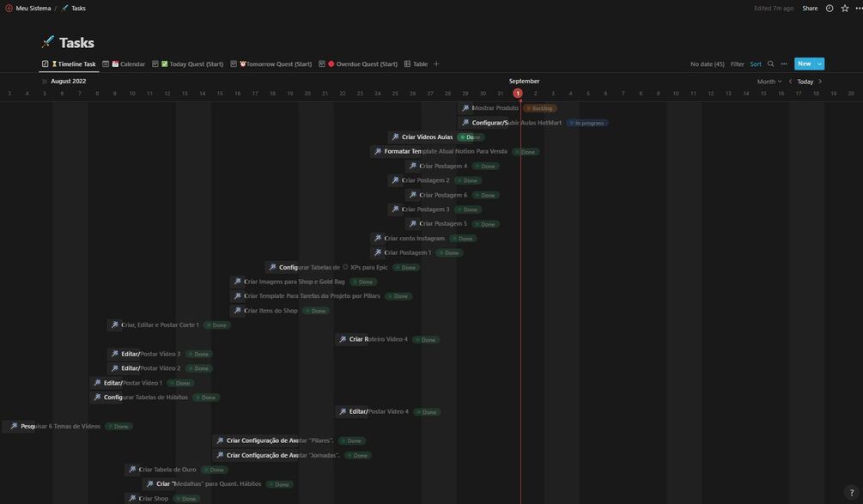Screen dimensions: 863x504
Task: Open Criar Postagem 2 task
Action: 425,180
